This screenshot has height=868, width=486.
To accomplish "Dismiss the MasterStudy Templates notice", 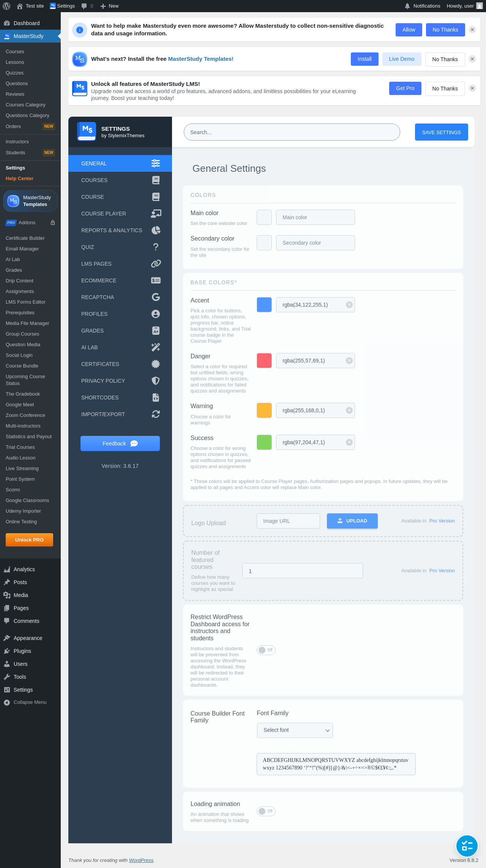I will coord(472,59).
